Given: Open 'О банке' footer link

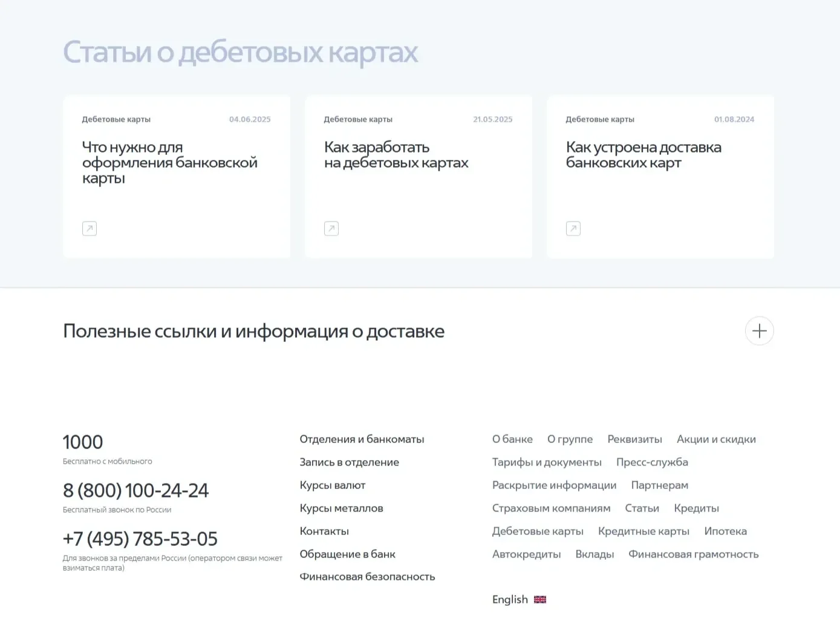Looking at the screenshot, I should (x=512, y=439).
